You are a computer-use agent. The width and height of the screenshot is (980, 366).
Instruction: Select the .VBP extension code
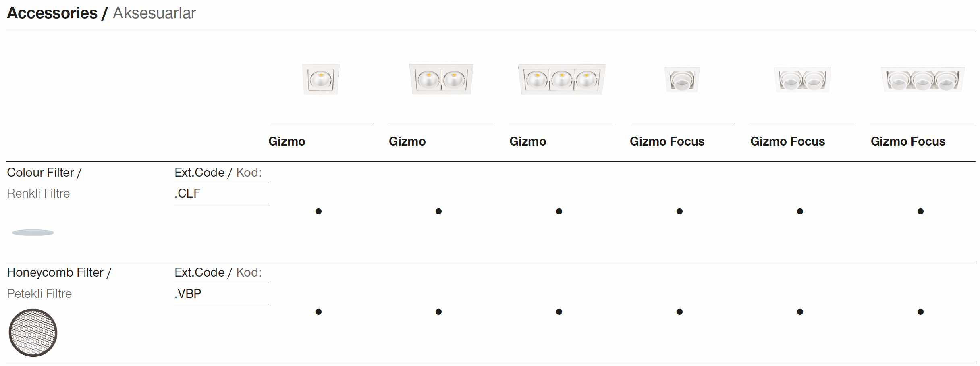point(188,294)
